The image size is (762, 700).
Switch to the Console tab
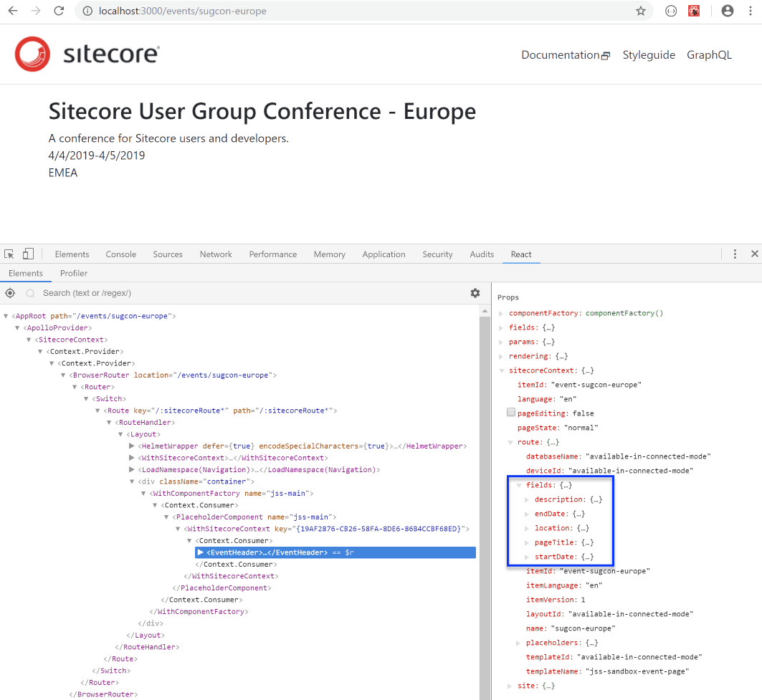(x=121, y=254)
